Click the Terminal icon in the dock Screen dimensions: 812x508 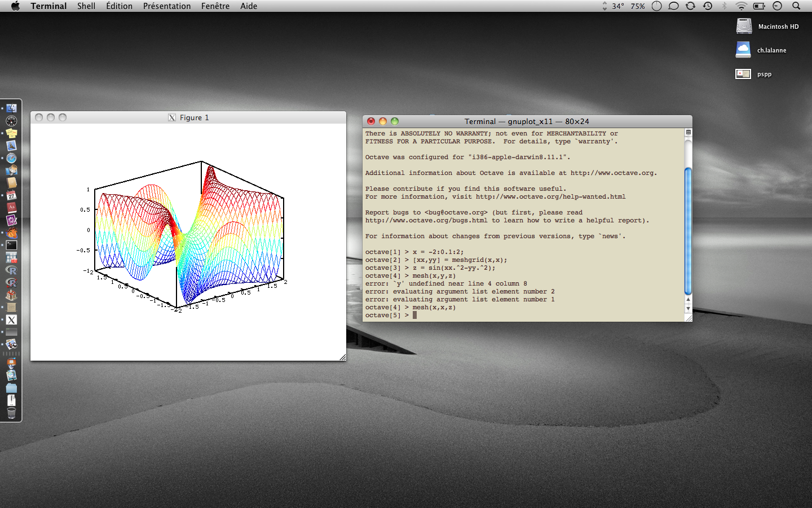11,245
